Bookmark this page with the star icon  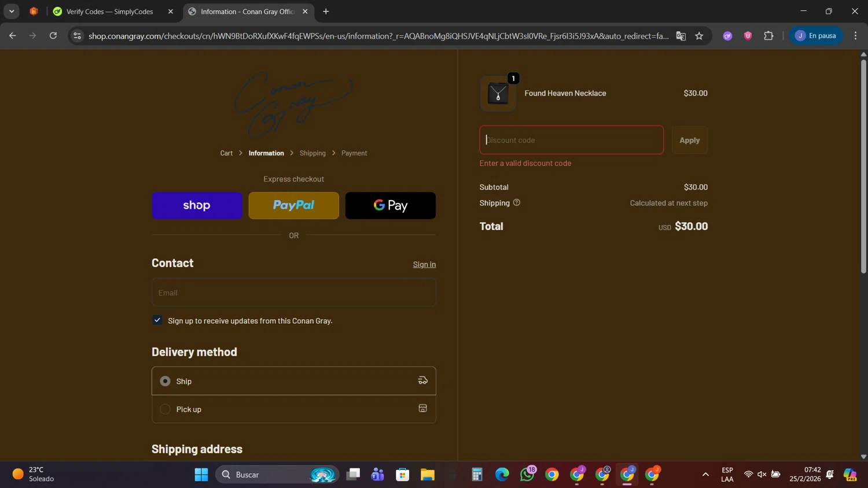coord(699,36)
